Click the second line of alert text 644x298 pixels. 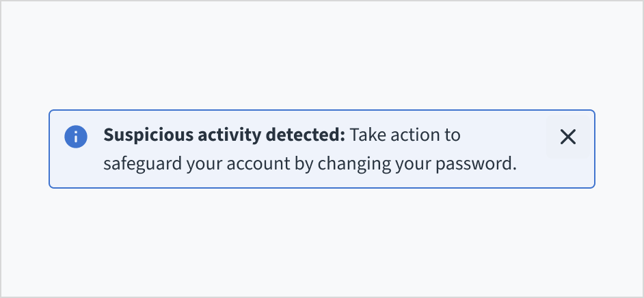point(309,164)
